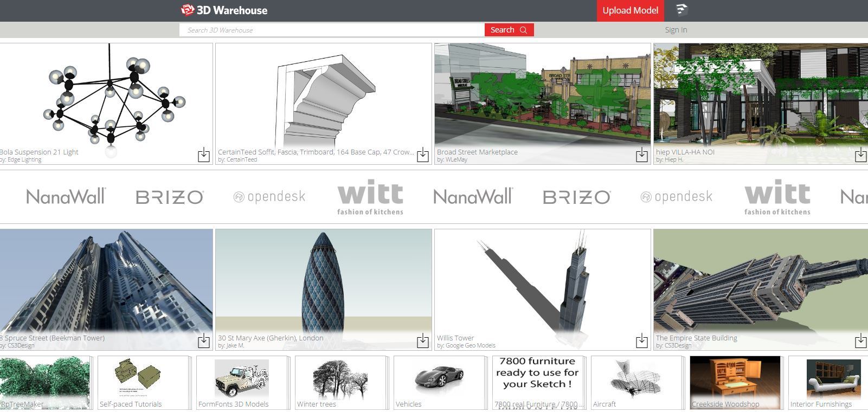Image resolution: width=868 pixels, height=412 pixels.
Task: Click the 3D Warehouse logo
Action: coord(224,10)
